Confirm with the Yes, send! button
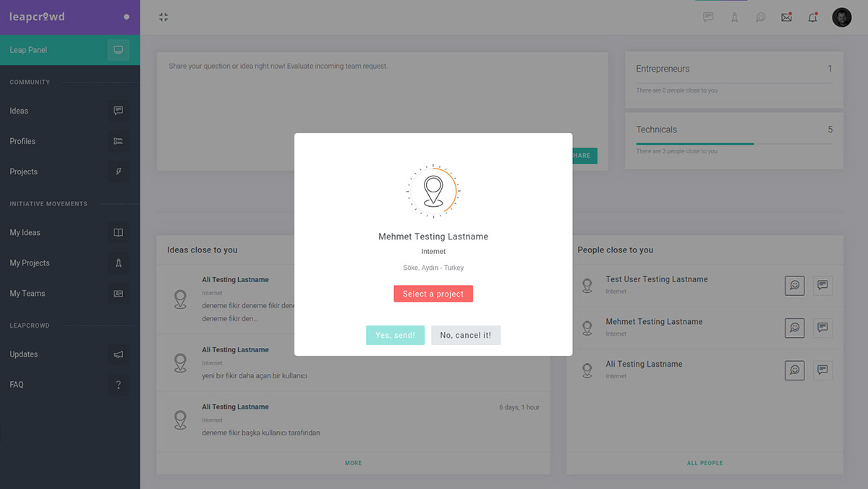The width and height of the screenshot is (868, 489). 395,335
